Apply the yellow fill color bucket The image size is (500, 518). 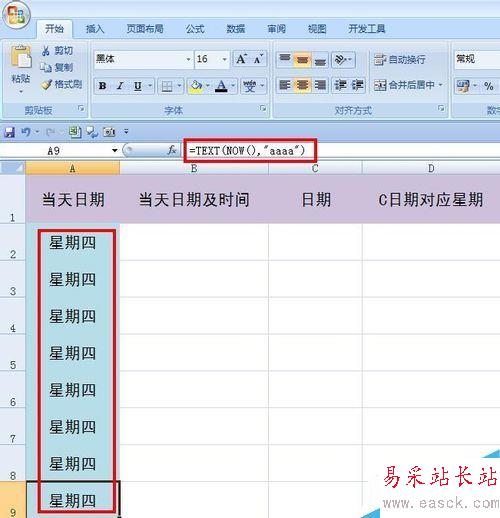196,86
